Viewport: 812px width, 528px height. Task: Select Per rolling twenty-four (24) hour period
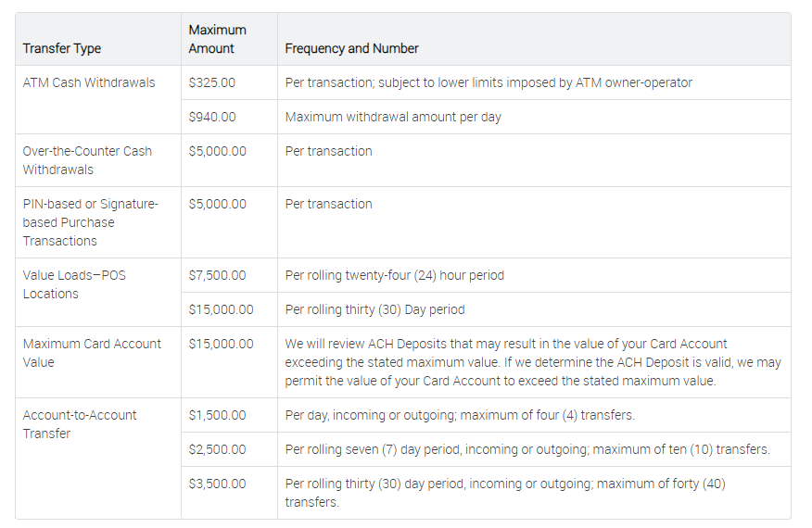tap(395, 275)
